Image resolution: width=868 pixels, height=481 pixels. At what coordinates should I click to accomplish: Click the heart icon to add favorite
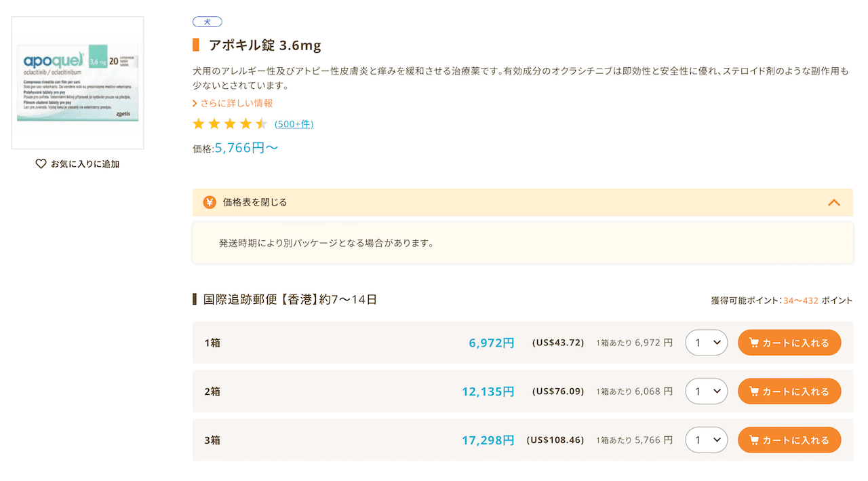click(41, 164)
